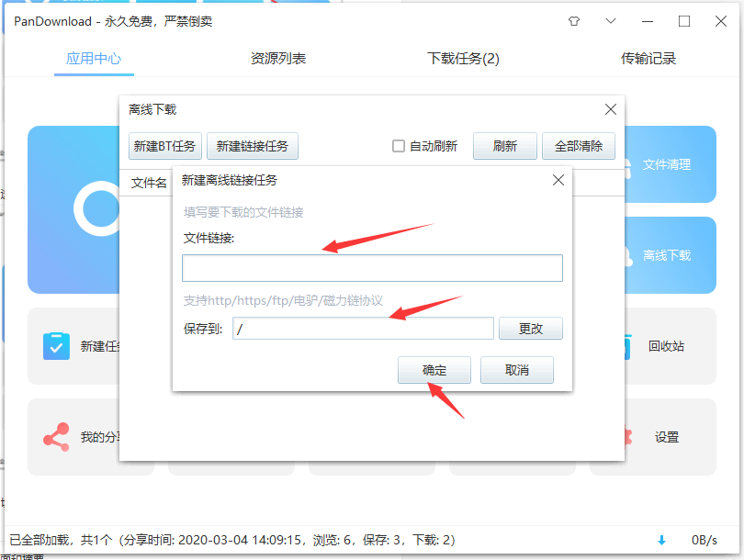Image resolution: width=744 pixels, height=560 pixels.
Task: Switch to the 应用中心 tab
Action: click(94, 59)
